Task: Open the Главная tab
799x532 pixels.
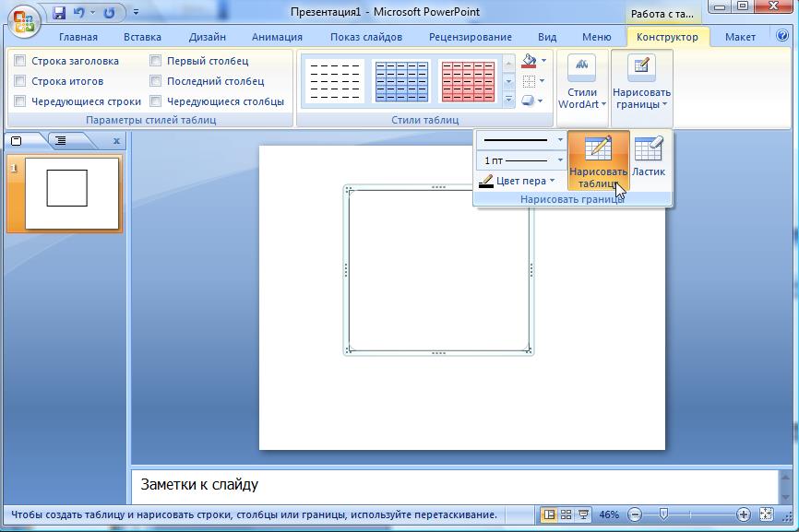Action: coord(78,37)
